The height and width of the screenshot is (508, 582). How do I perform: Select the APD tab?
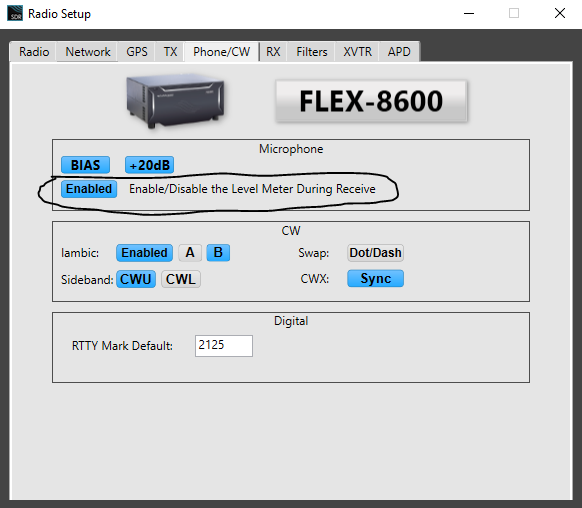(x=399, y=52)
